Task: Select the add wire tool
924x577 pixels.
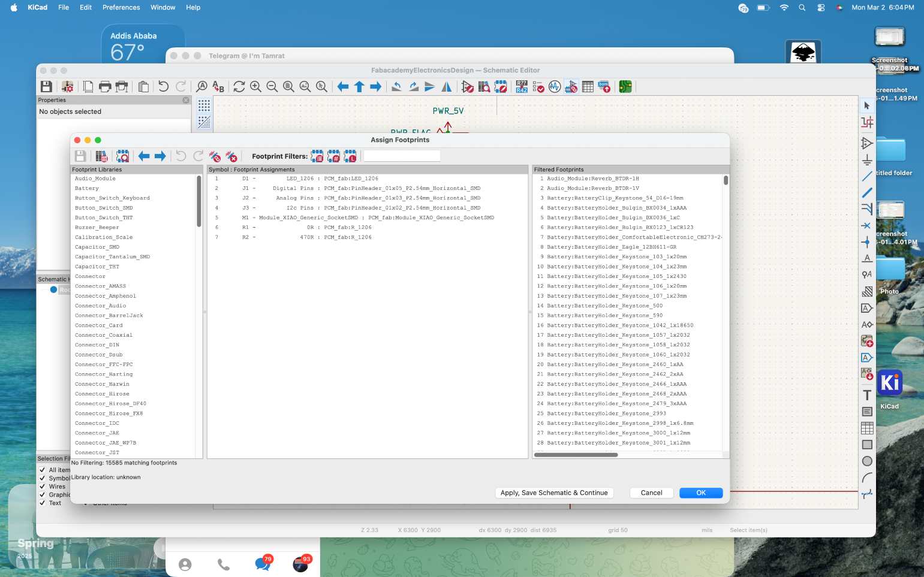Action: coord(867,176)
